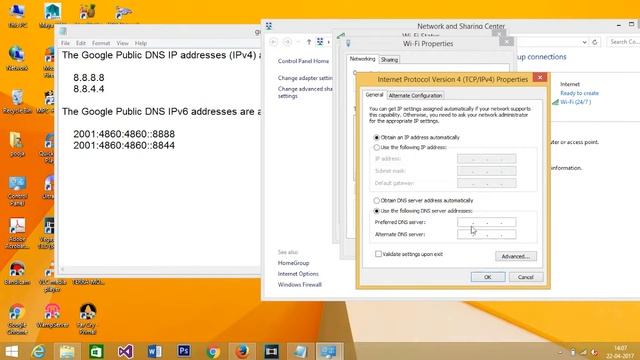Open HomeGroup link under See also
Screen dimensions: 640x360
(293, 263)
